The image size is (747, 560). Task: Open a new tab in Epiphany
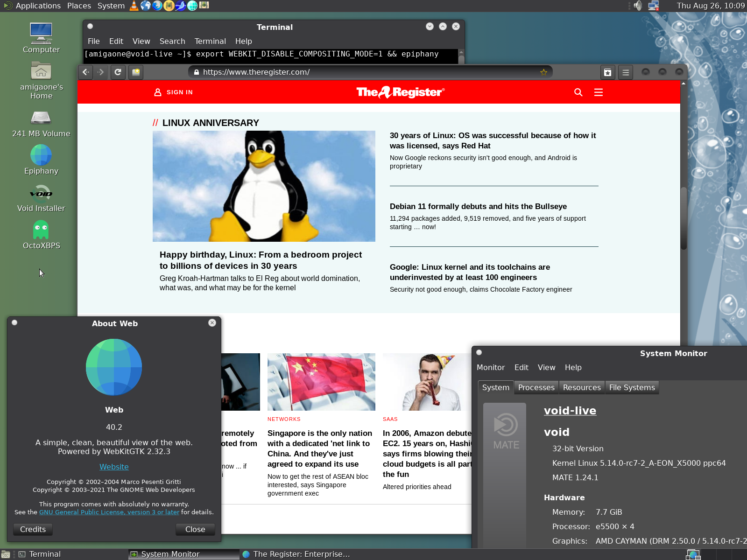click(x=136, y=72)
